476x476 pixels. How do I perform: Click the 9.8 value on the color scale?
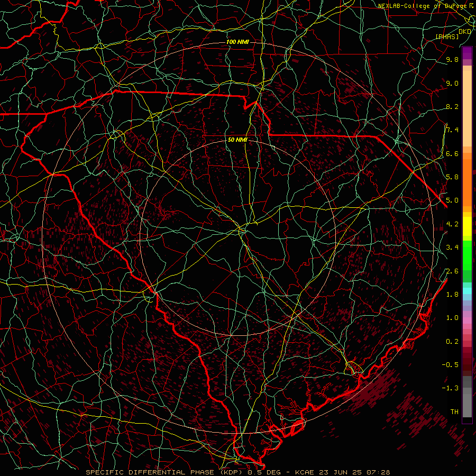pos(452,59)
